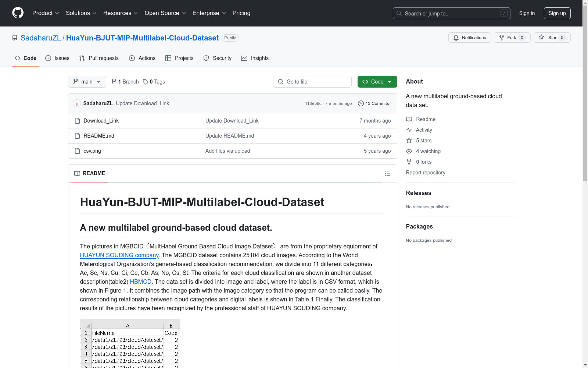Image resolution: width=588 pixels, height=368 pixels.
Task: Click the 5 years ago timestamp for csv.png
Action: pos(377,151)
